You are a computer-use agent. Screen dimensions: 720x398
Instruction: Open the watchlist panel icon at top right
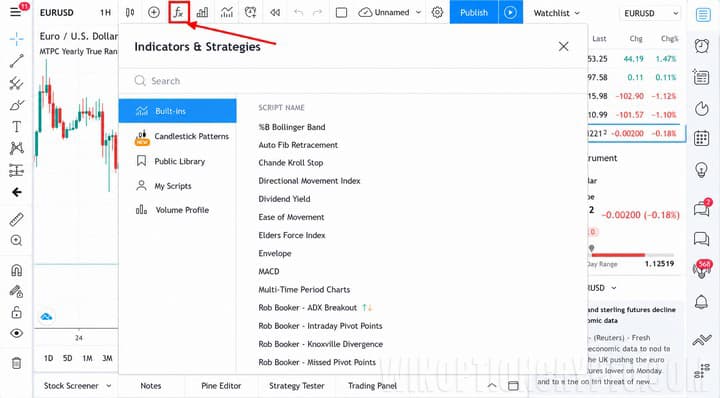point(703,14)
